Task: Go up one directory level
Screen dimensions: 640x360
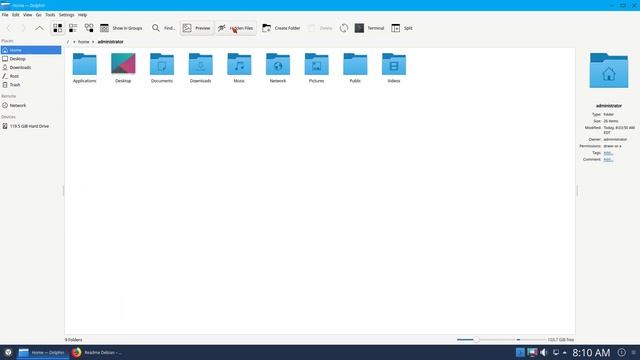Action: [39, 28]
